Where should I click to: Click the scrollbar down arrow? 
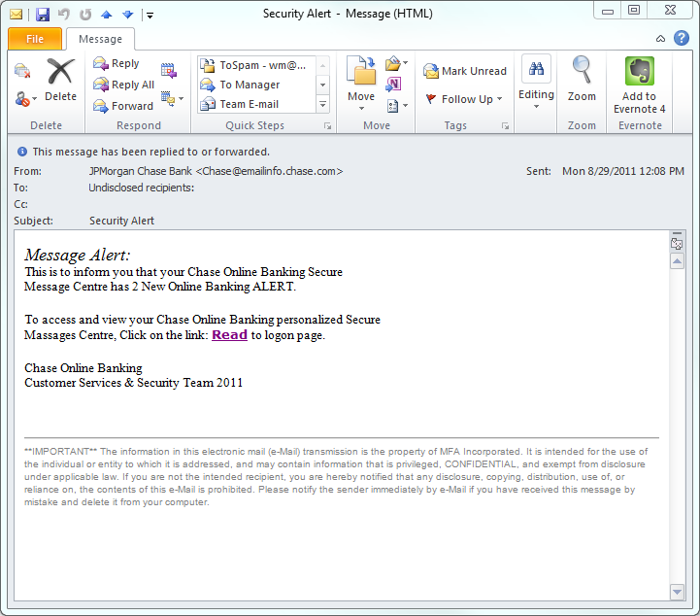678,592
